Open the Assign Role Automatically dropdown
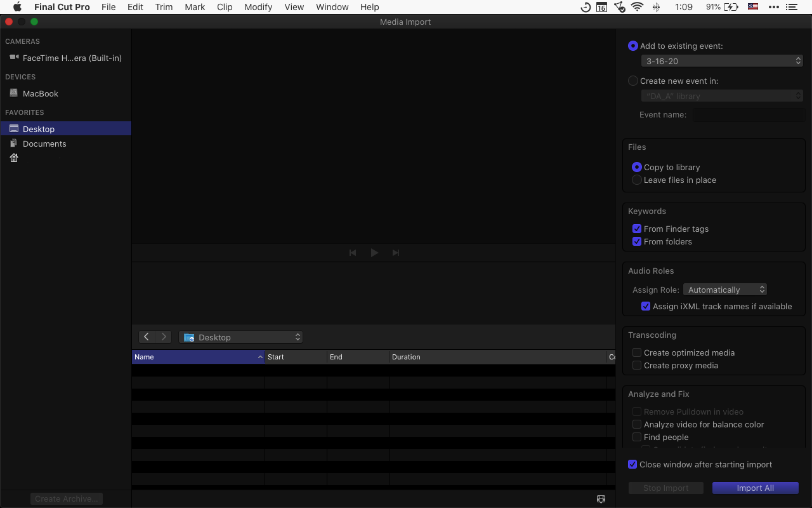812x508 pixels. click(725, 290)
